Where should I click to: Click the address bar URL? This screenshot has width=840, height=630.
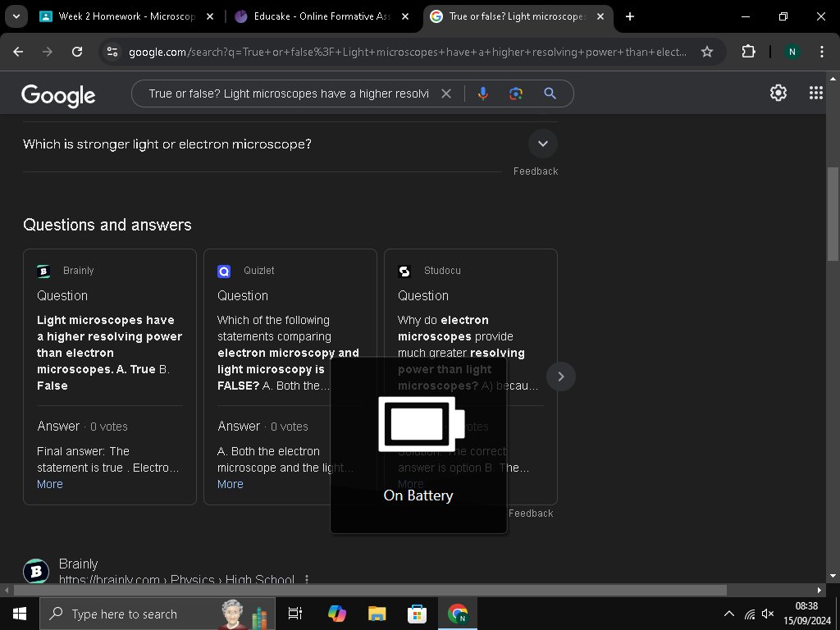coord(407,52)
